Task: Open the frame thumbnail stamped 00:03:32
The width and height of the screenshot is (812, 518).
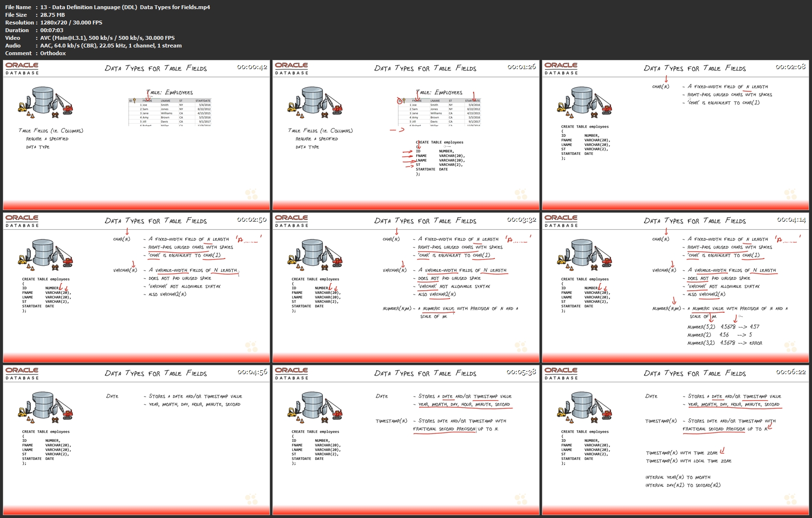Action: click(406, 287)
